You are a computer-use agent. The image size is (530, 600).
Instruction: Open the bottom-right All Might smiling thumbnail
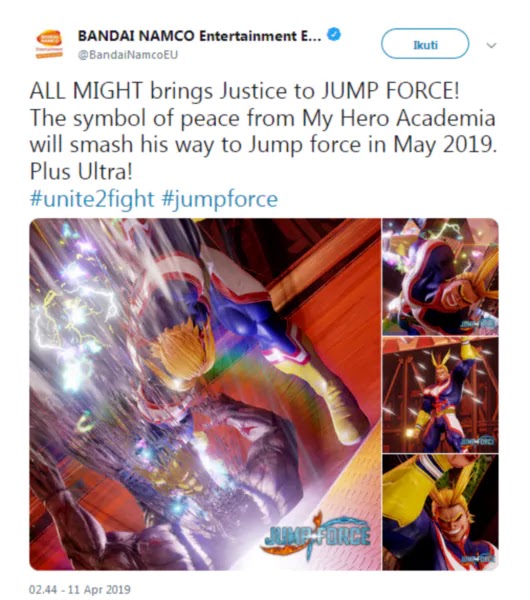pyautogui.click(x=440, y=512)
